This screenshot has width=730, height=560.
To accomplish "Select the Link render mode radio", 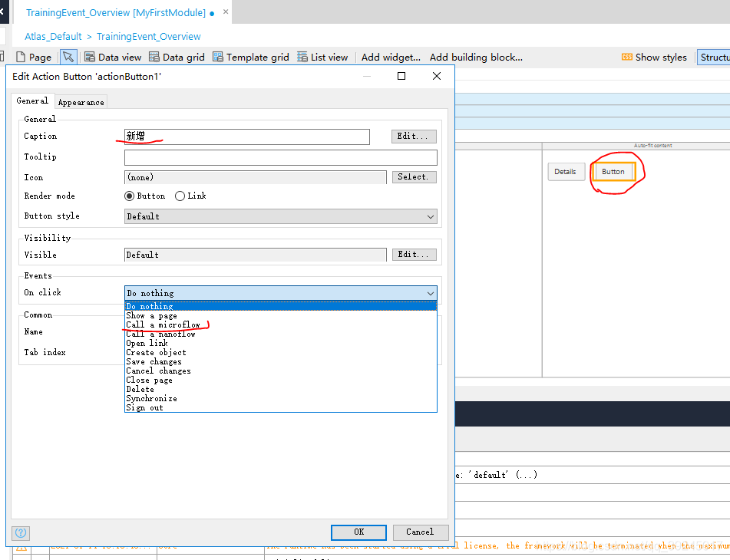I will tap(180, 196).
